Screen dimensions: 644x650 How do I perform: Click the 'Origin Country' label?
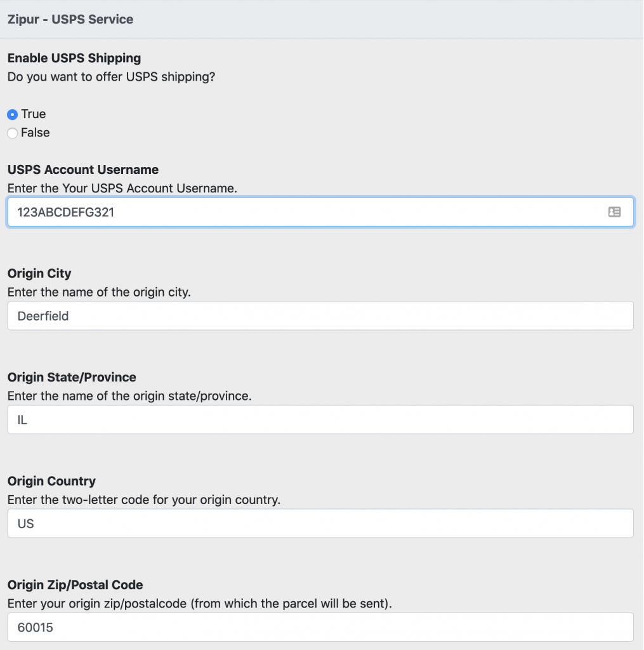[x=51, y=481]
